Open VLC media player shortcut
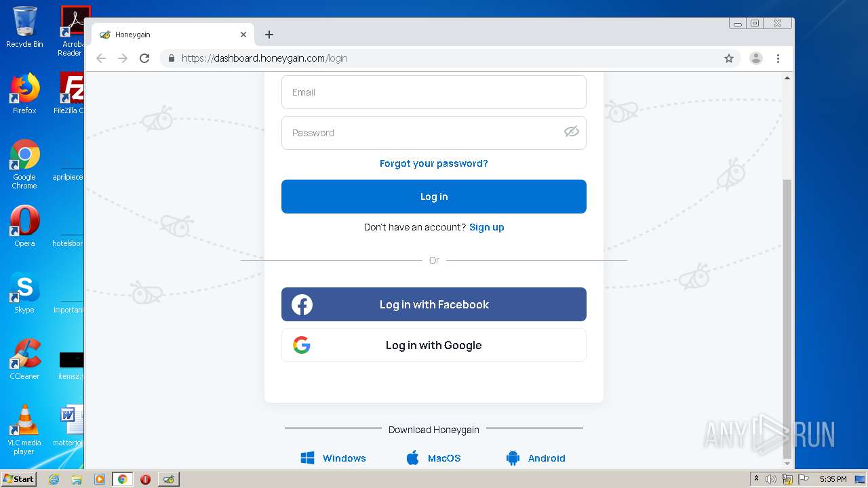The height and width of the screenshot is (488, 868). [x=24, y=430]
